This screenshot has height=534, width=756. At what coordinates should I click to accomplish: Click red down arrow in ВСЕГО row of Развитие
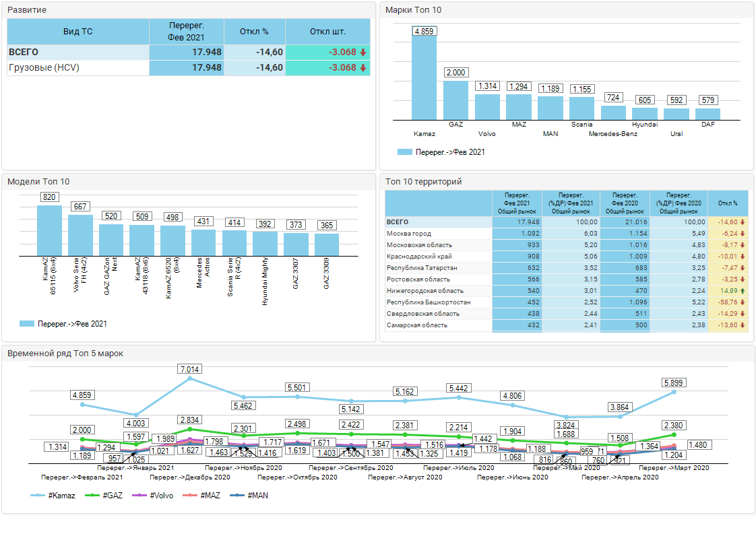click(363, 53)
